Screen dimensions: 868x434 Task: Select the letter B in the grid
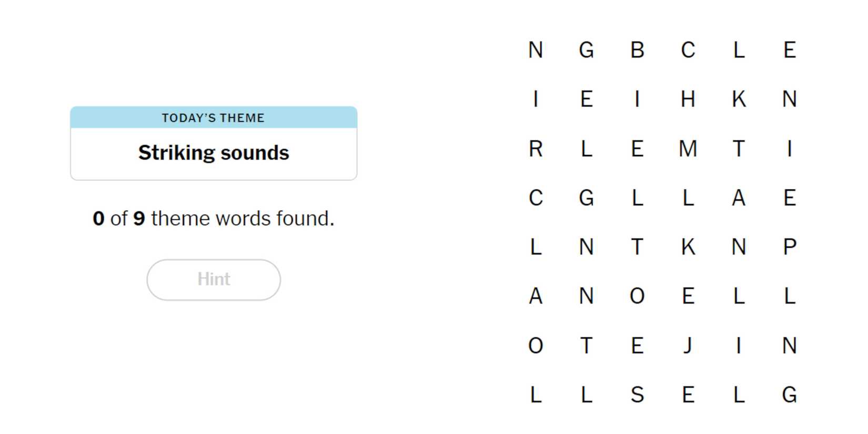(637, 51)
